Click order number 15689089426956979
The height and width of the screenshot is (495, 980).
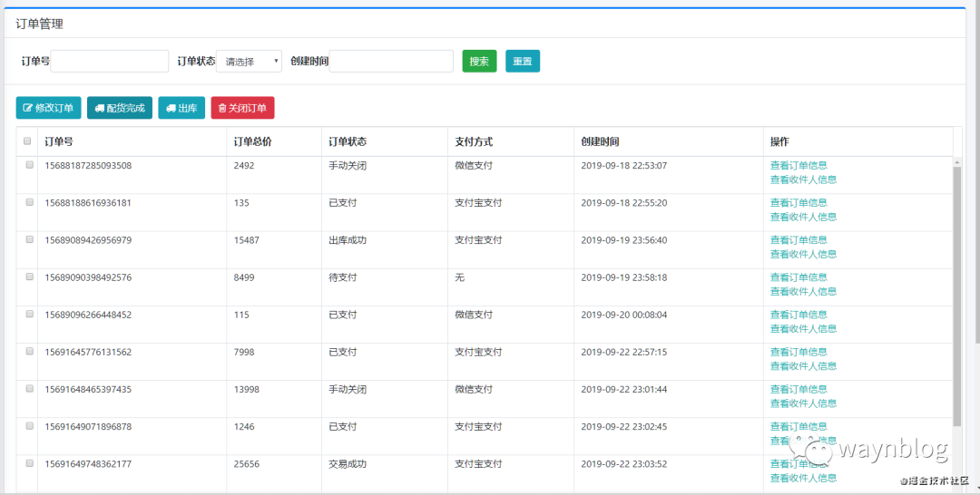[x=88, y=239]
